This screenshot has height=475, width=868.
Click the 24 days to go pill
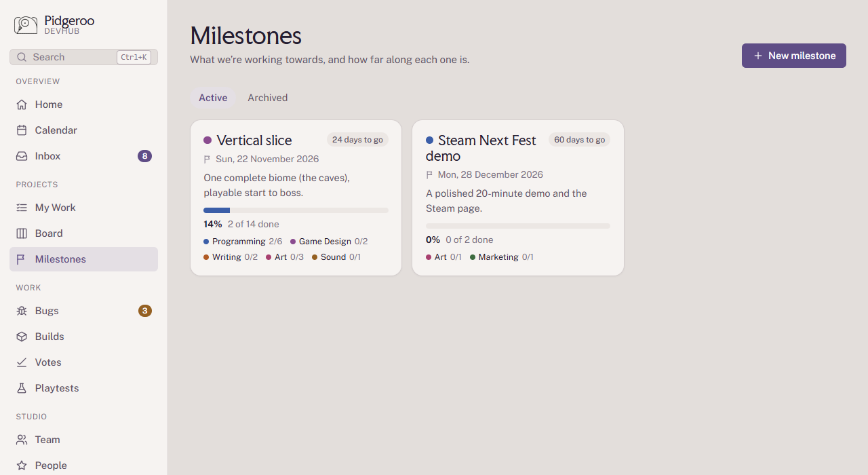point(357,140)
